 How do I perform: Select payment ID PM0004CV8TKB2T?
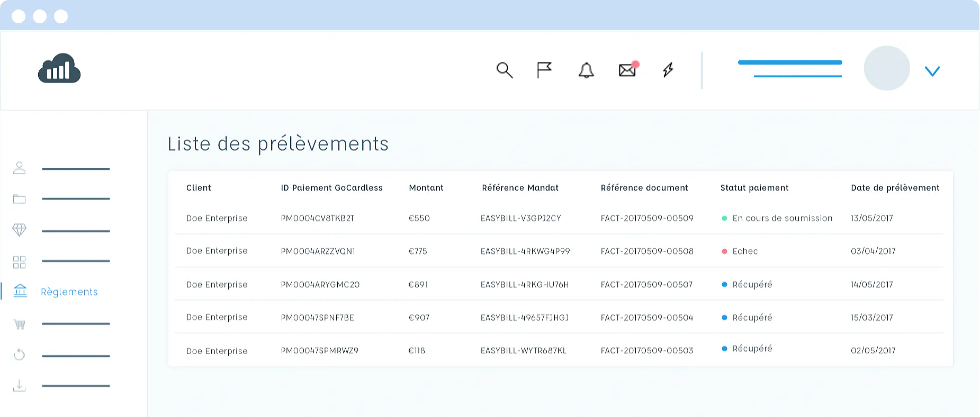pos(318,218)
